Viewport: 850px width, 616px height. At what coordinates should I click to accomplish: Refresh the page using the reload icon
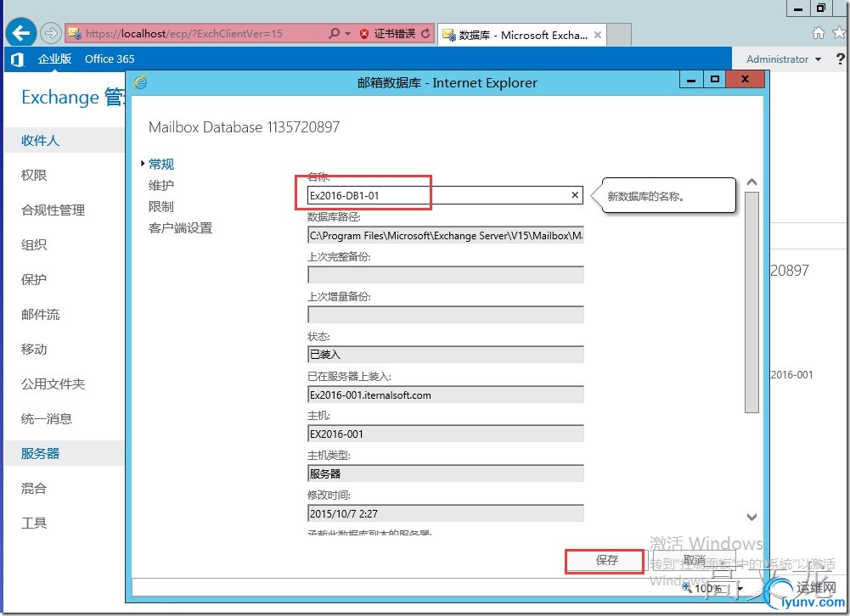click(x=426, y=34)
